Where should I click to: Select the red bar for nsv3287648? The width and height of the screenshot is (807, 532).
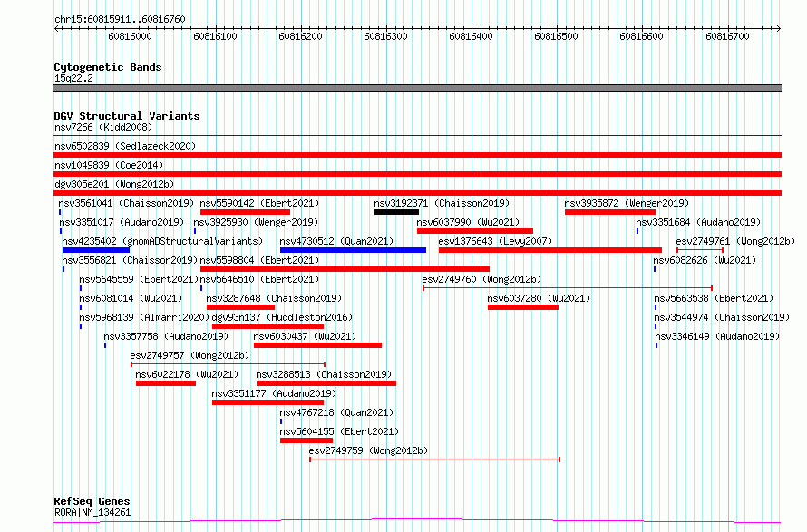240,307
